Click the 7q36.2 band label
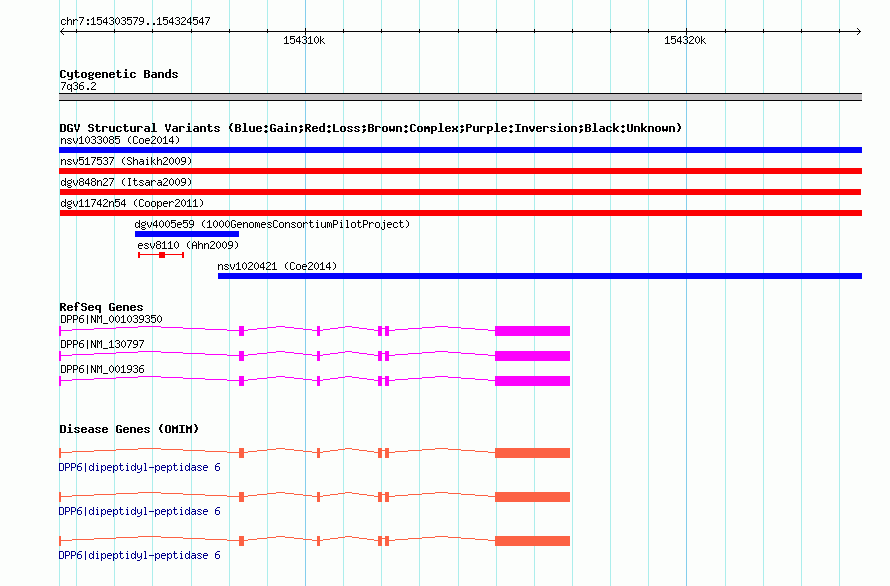This screenshot has height=586, width=890. coord(78,86)
